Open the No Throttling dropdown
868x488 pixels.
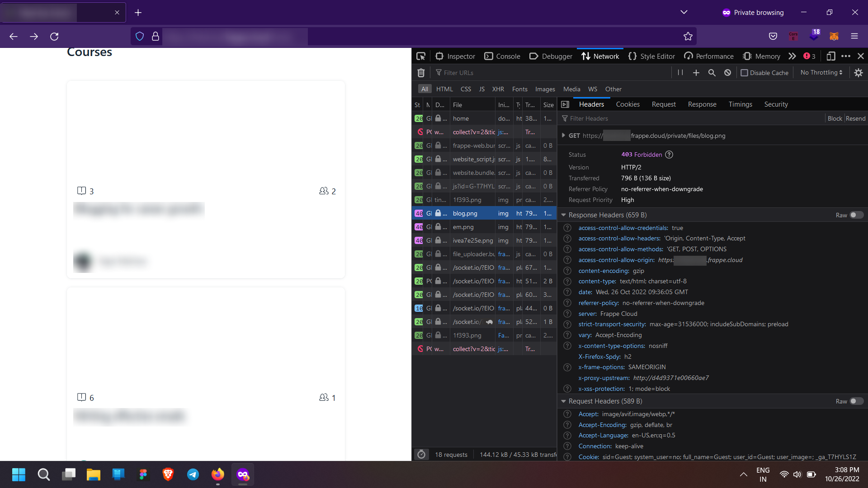(821, 72)
